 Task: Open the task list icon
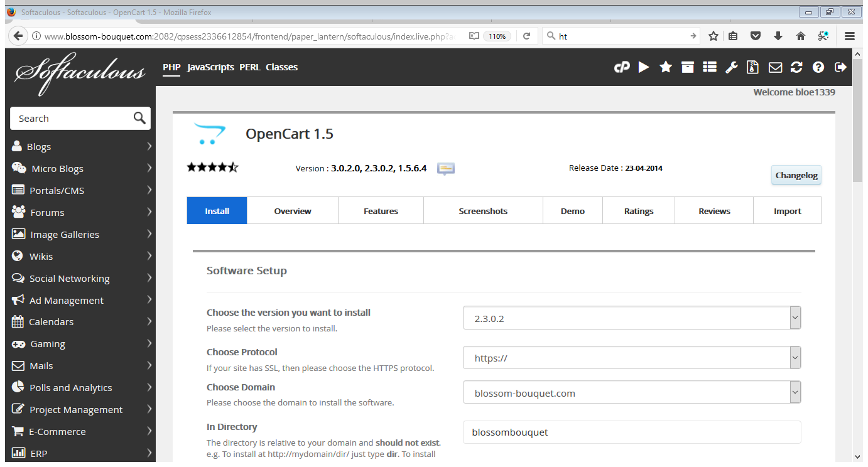(710, 67)
